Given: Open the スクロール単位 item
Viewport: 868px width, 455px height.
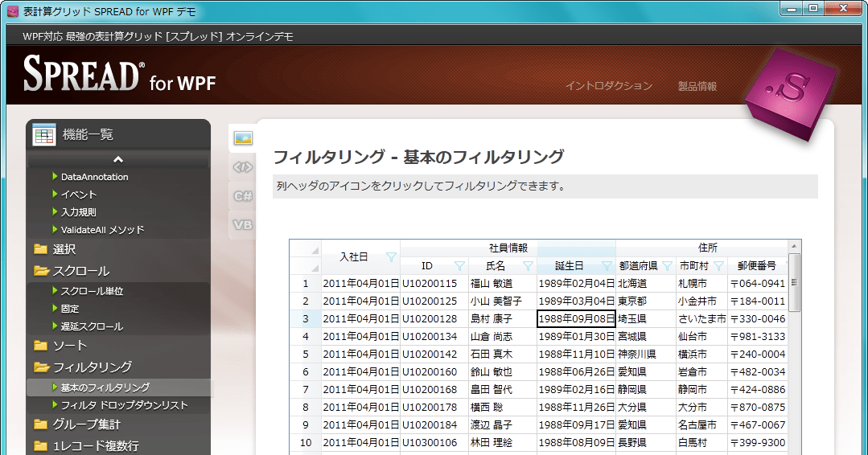Looking at the screenshot, I should point(92,291).
